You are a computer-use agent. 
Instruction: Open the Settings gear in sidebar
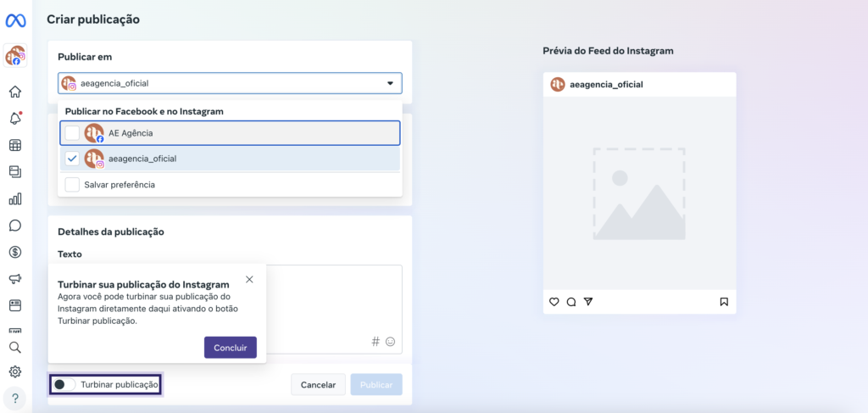(x=15, y=371)
